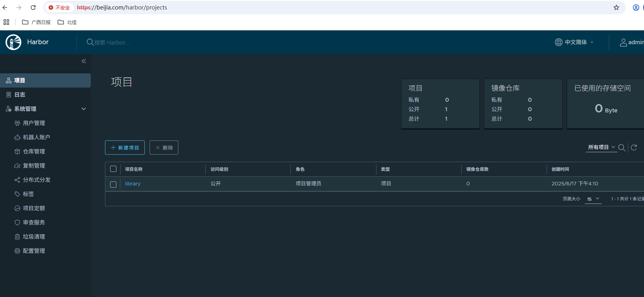Change page size dropdown showing 15
Screen dimensions: 644x297
point(593,199)
